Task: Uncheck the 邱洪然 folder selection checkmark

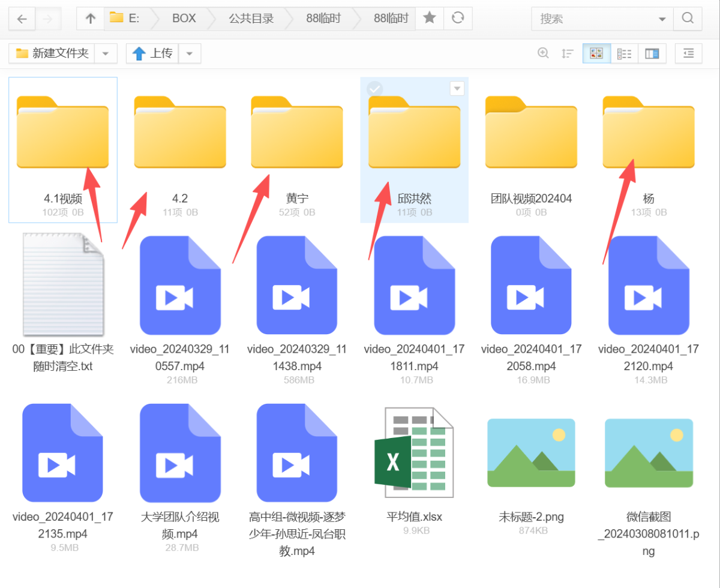Action: tap(374, 89)
